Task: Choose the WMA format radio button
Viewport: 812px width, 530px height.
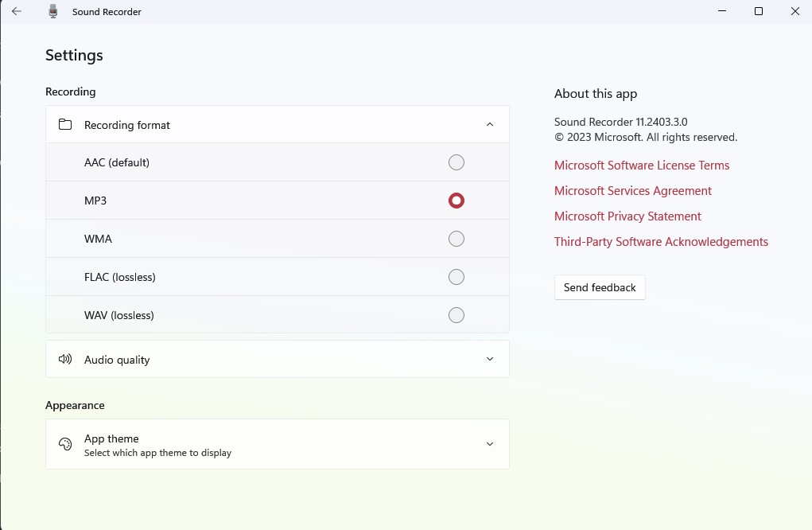Action: (457, 239)
